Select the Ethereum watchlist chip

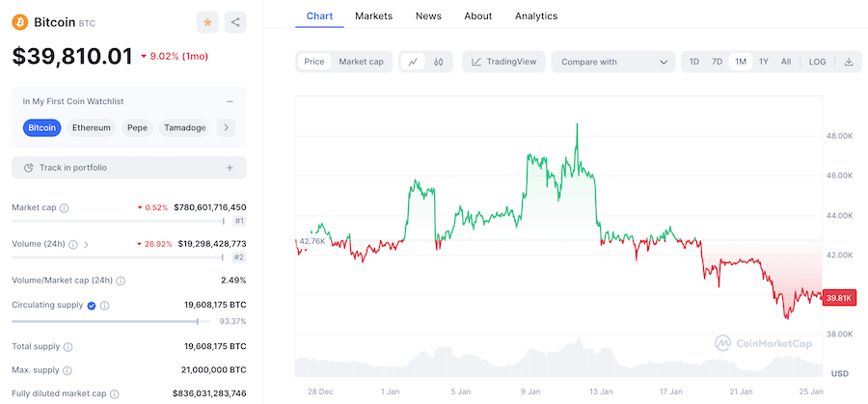point(92,127)
